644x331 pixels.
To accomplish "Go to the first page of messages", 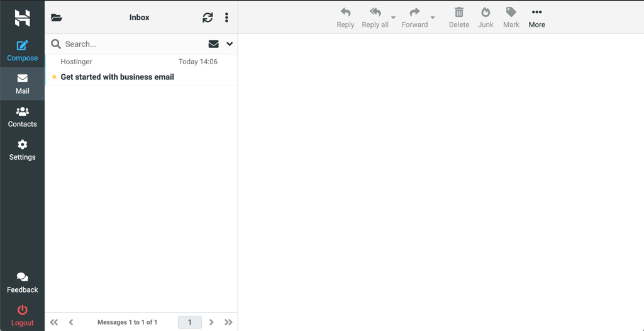I will click(x=54, y=322).
